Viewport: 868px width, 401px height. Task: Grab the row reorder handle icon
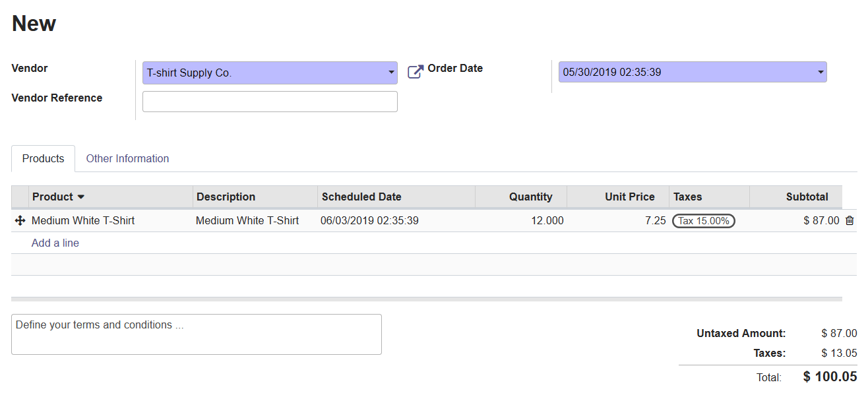tap(20, 221)
